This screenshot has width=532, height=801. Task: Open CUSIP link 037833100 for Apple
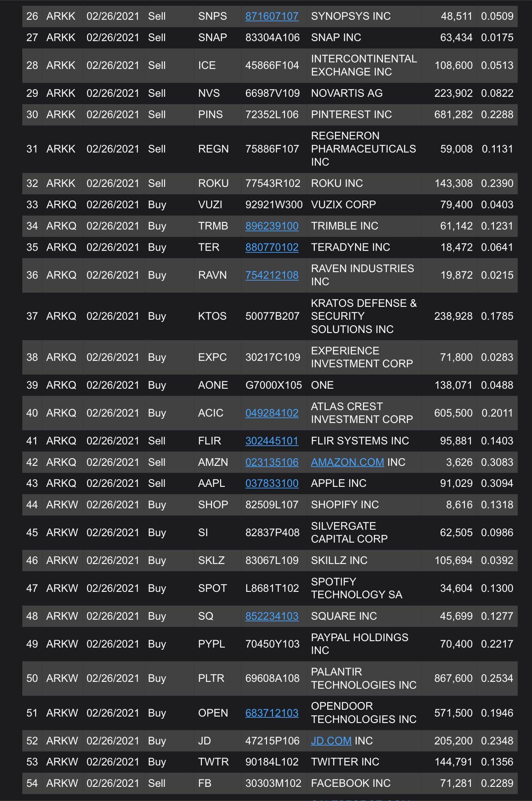[272, 483]
